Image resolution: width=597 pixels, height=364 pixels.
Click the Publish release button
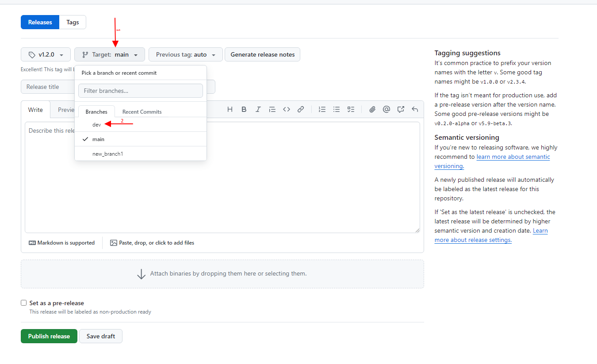tap(49, 336)
